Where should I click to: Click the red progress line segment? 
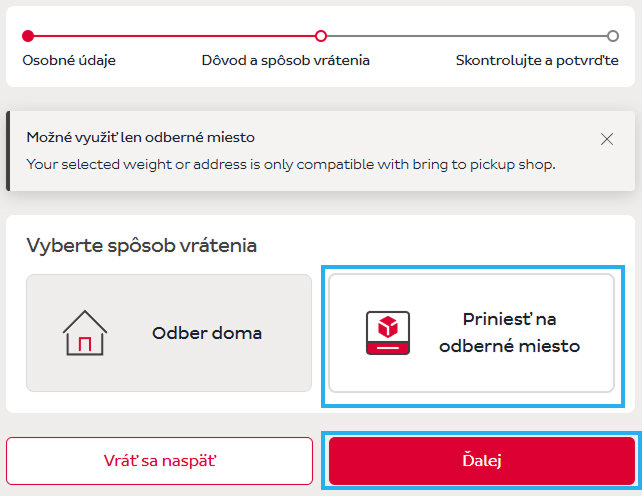point(174,36)
